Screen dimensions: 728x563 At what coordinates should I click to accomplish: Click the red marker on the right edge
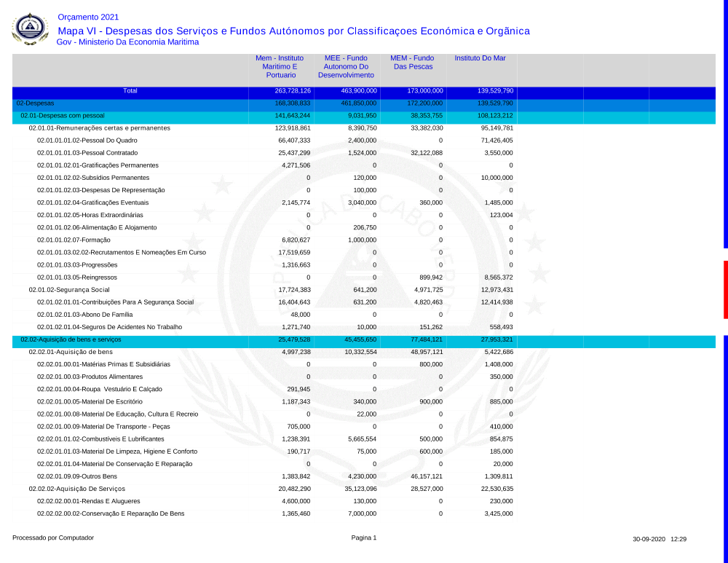[725, 289]
